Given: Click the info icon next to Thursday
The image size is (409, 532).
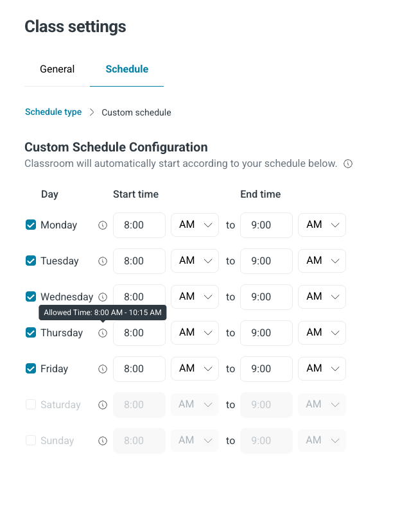Looking at the screenshot, I should [x=103, y=333].
